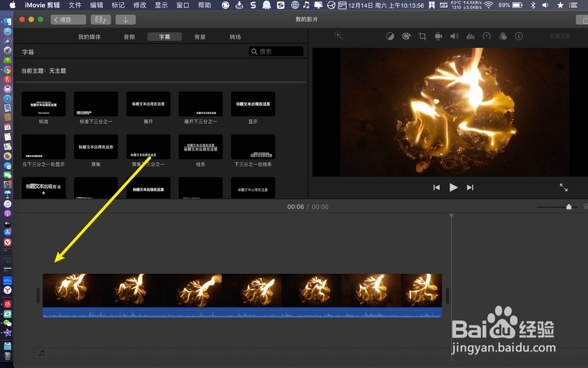This screenshot has width=588, height=368.
Task: Open the 标记 menu
Action: 118,5
